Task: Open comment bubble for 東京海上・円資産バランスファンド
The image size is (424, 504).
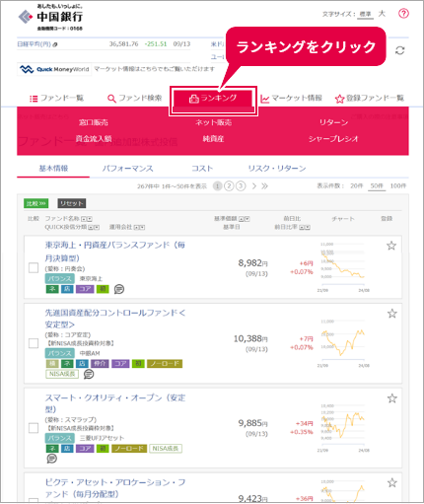Action: coord(119,289)
